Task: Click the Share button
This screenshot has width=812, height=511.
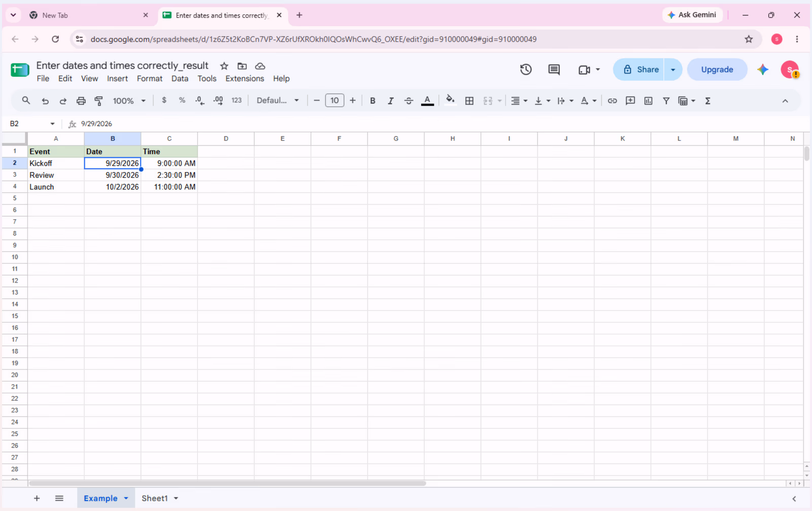Action: (x=639, y=70)
